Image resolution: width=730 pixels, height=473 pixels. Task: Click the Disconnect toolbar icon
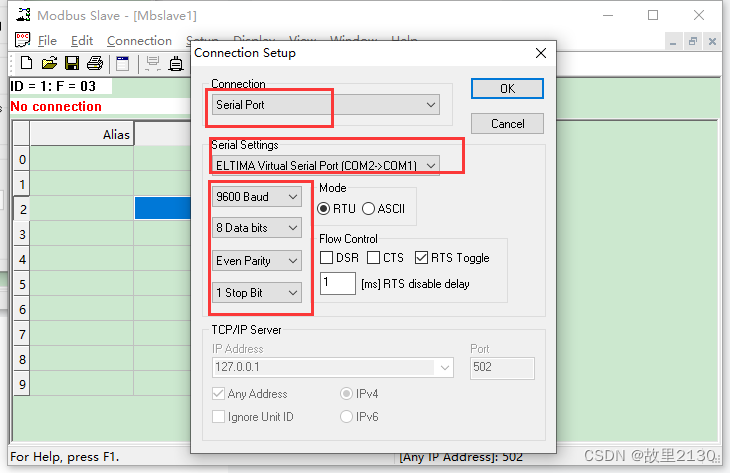tap(176, 63)
